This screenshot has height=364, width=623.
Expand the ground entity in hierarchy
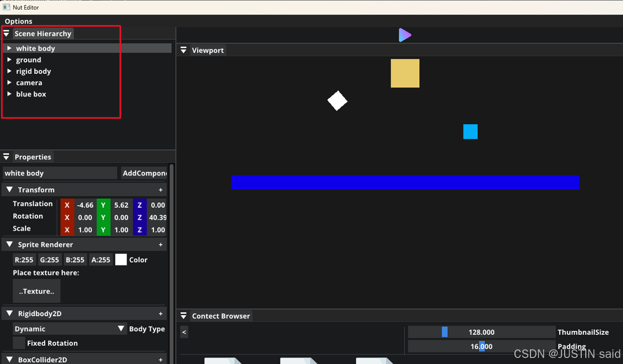pyautogui.click(x=9, y=60)
